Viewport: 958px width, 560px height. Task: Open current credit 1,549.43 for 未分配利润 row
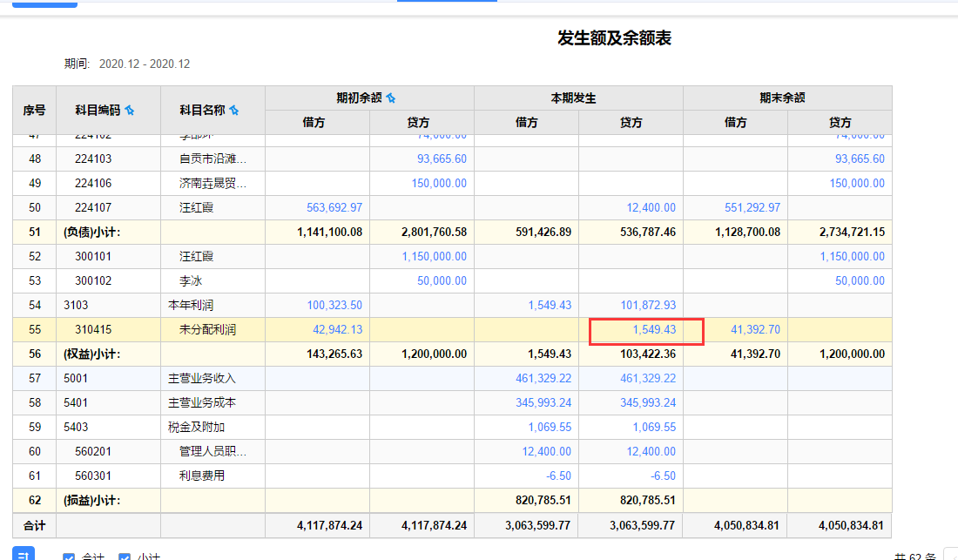click(x=654, y=330)
